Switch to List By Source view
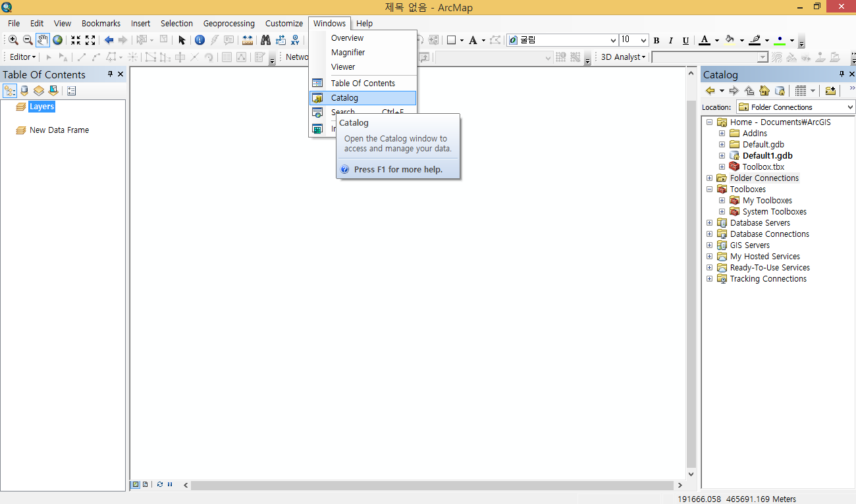 point(24,90)
